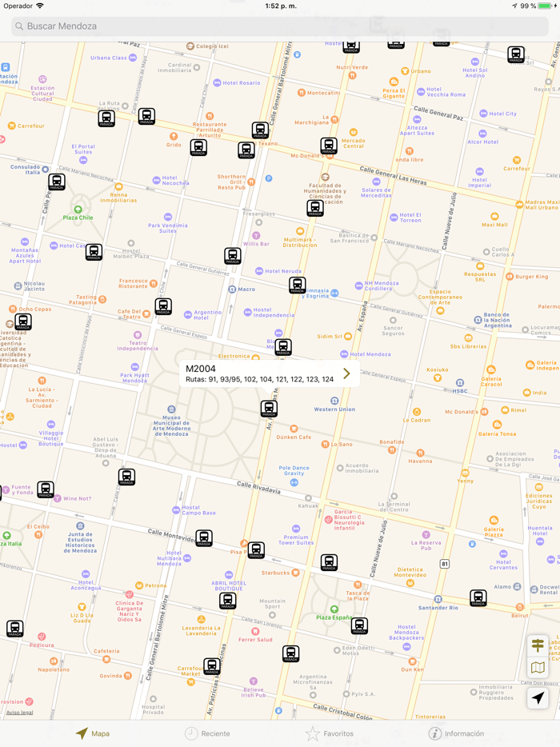
Task: Select bus stop above Plaza Chile
Action: pyautogui.click(x=56, y=182)
